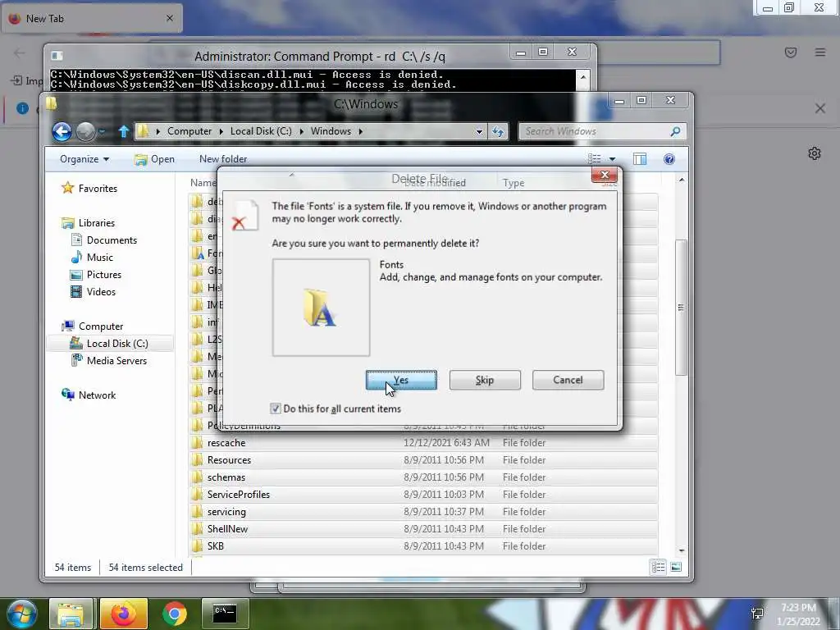Click Skip in the Delete File dialog
Image resolution: width=840 pixels, height=630 pixels.
coord(485,380)
